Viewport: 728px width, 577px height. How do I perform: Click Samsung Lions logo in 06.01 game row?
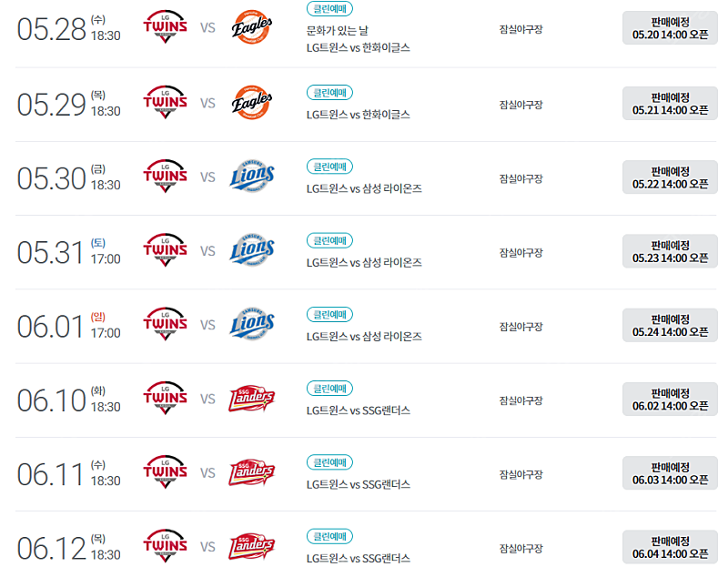coord(252,324)
